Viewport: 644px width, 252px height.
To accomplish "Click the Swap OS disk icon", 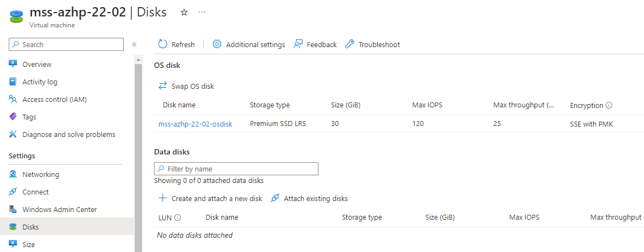I will pos(163,86).
